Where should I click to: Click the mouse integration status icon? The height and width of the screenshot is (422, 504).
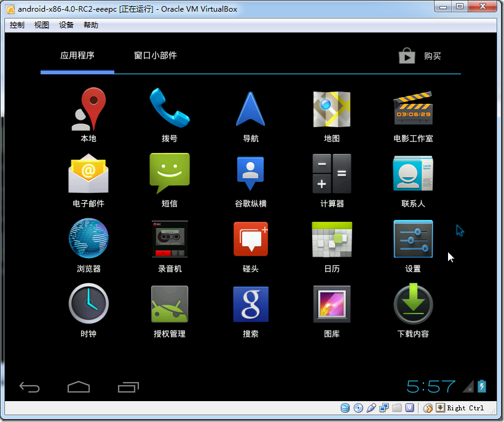tap(428, 408)
